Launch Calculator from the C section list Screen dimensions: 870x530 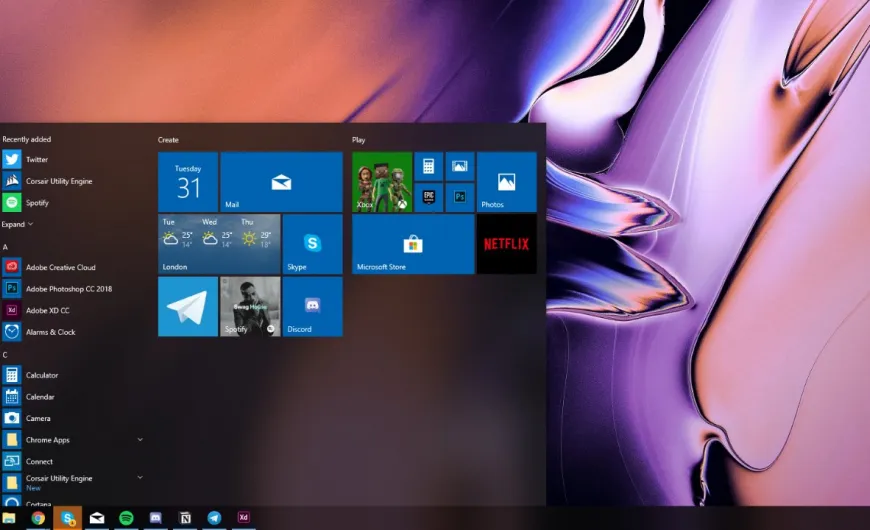click(72, 375)
